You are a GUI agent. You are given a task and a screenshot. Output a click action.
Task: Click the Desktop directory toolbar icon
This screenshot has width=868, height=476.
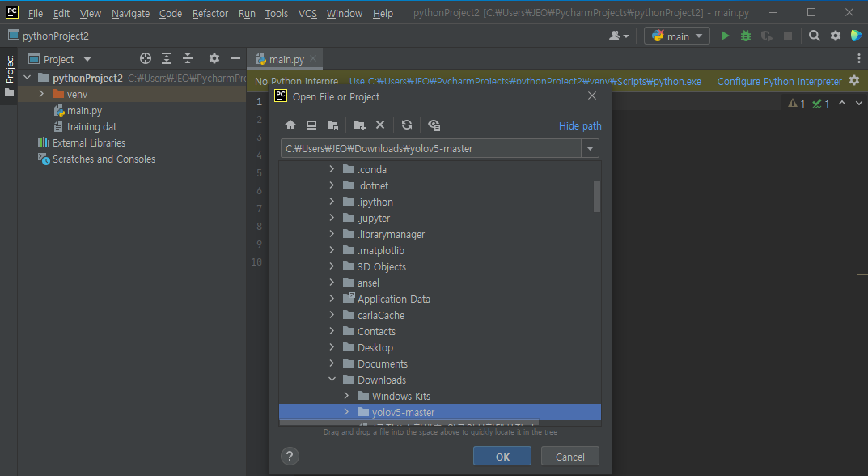pyautogui.click(x=311, y=125)
